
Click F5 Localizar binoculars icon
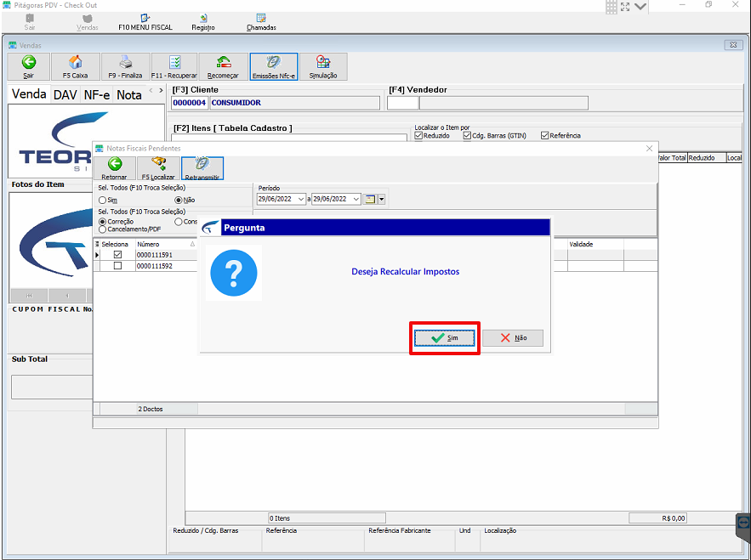point(158,168)
